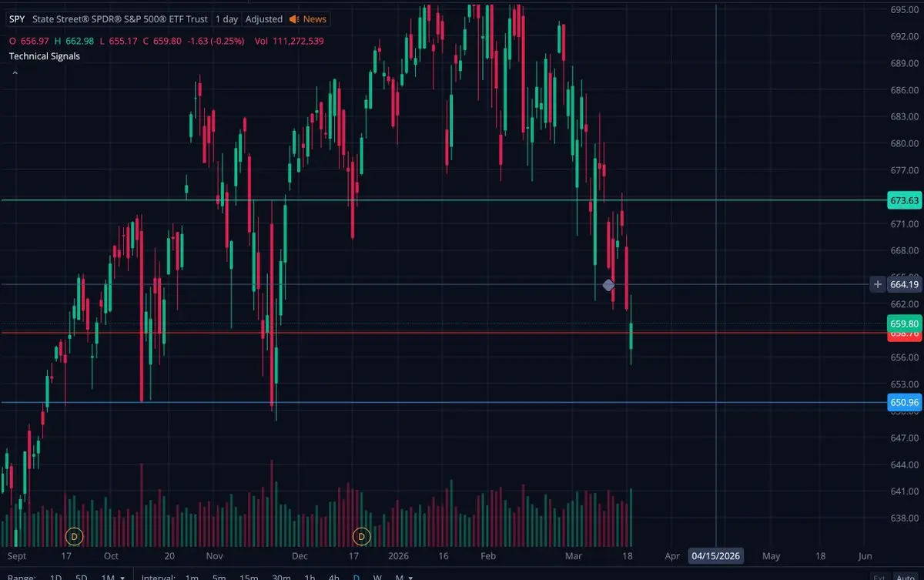924x580 pixels.
Task: Choose the 5m interval
Action: tap(219, 577)
